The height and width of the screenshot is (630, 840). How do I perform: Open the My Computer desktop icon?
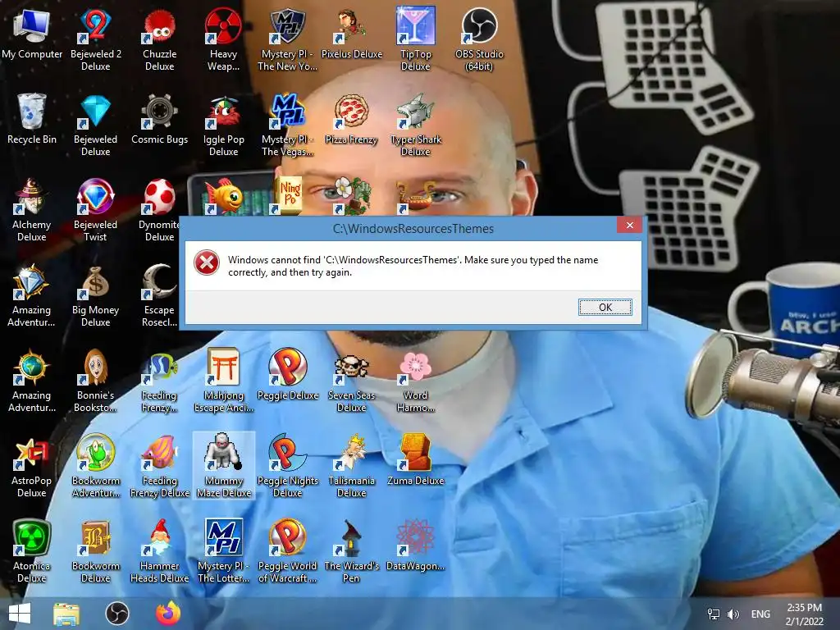pyautogui.click(x=32, y=34)
